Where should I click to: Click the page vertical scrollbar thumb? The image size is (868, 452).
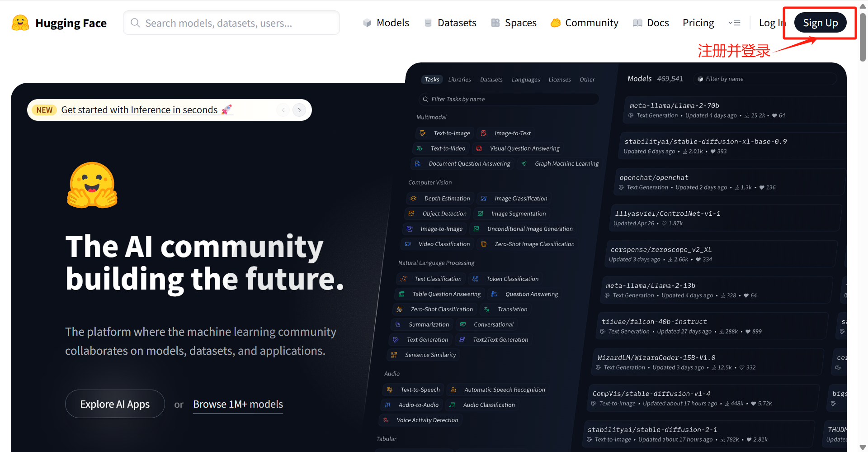pos(863,36)
